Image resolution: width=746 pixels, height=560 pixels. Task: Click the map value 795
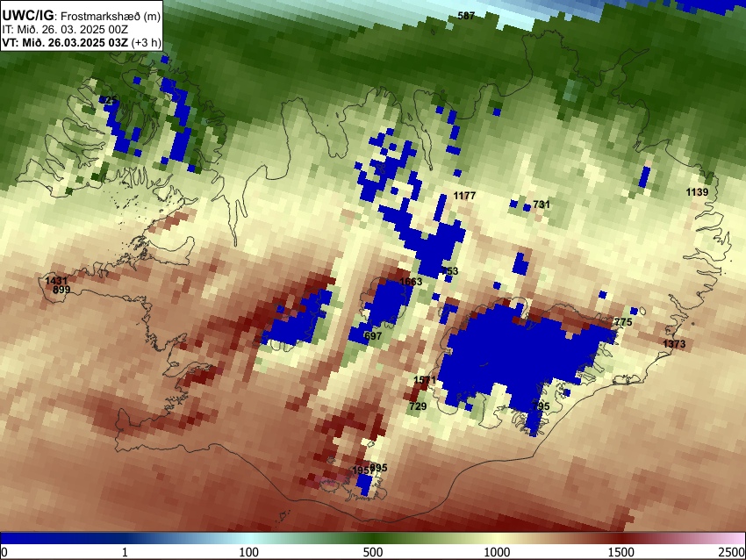coord(541,406)
